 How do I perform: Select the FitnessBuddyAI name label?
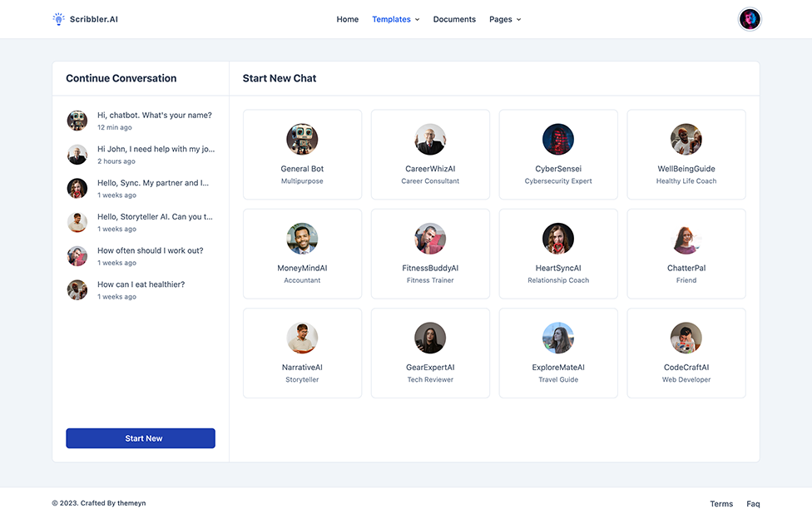pyautogui.click(x=430, y=269)
